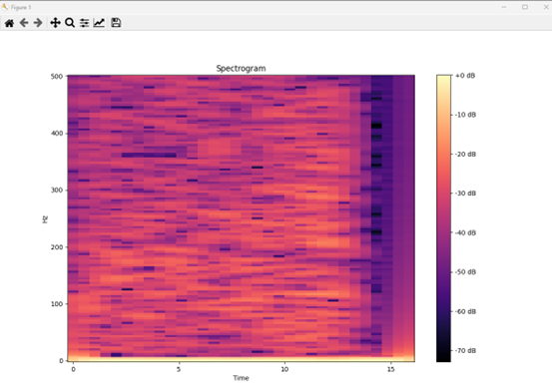The width and height of the screenshot is (552, 392).
Task: Open Edit axis and curve parameters
Action: 99,23
